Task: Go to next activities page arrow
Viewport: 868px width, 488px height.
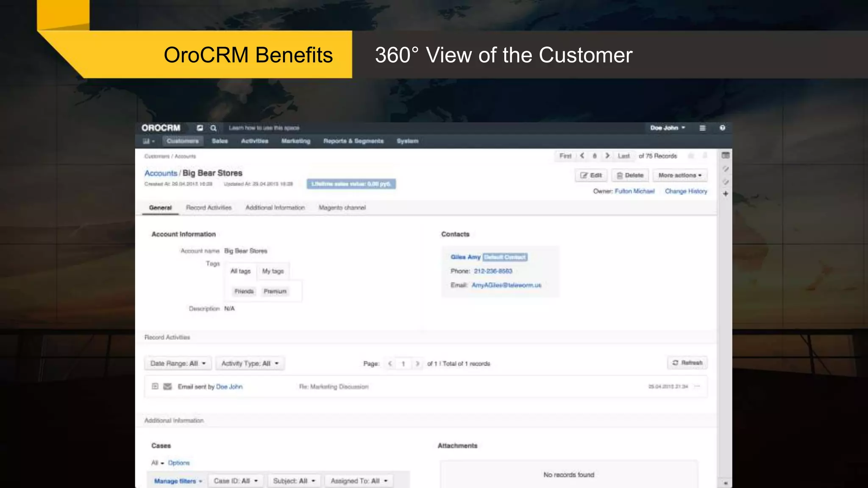Action: (x=417, y=363)
